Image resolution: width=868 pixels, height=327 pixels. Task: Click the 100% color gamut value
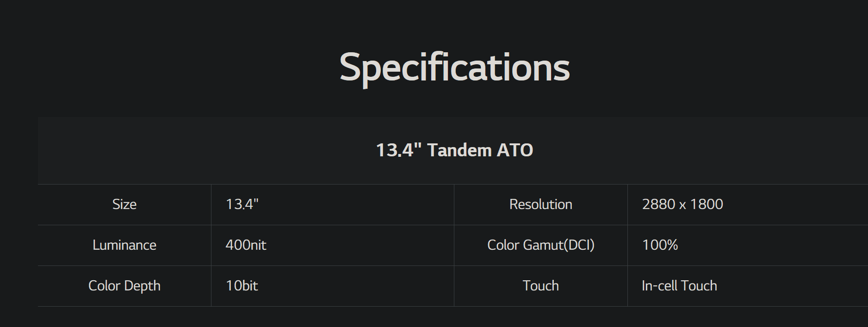point(660,245)
